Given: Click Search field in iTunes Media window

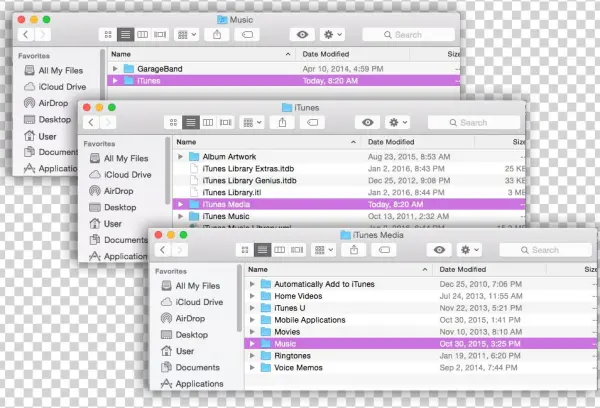Looking at the screenshot, I should pyautogui.click(x=546, y=250).
